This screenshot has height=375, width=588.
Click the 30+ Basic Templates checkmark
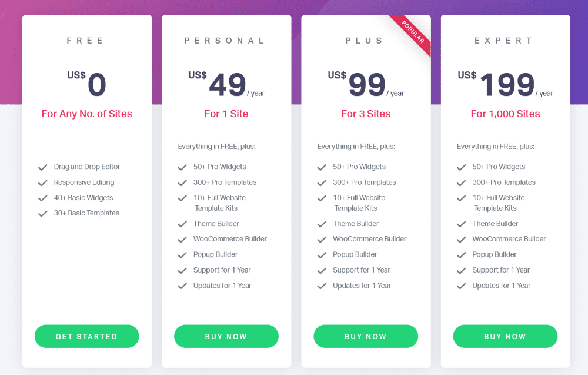[43, 214]
